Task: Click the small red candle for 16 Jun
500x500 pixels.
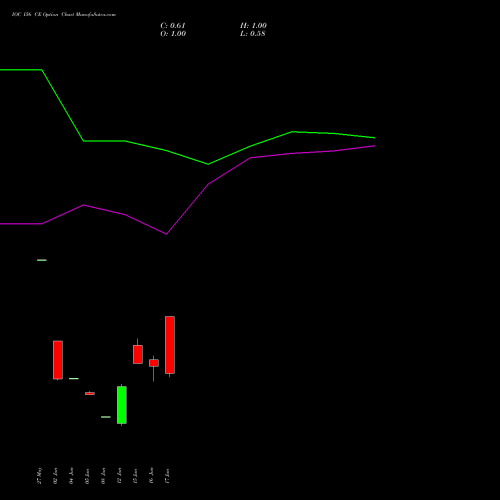Action: (x=154, y=363)
